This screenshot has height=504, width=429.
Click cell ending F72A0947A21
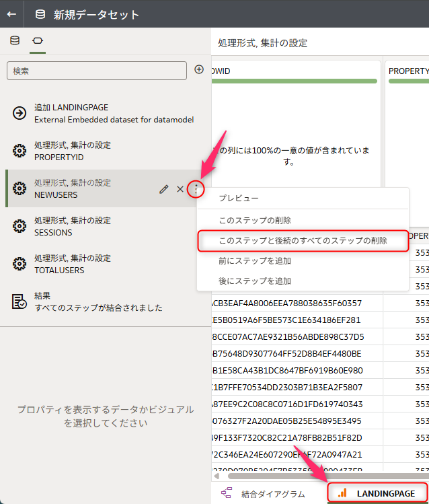[x=297, y=454]
